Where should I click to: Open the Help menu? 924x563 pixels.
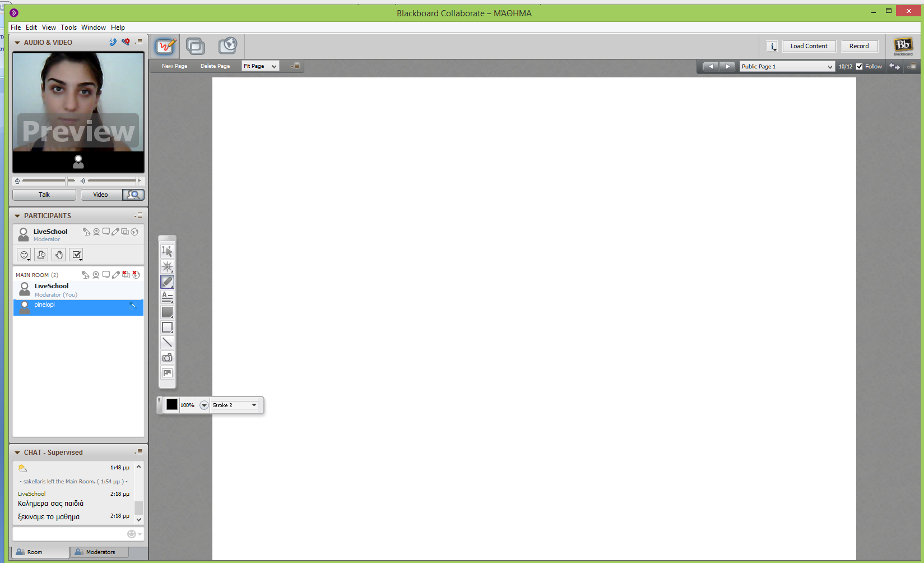(118, 27)
